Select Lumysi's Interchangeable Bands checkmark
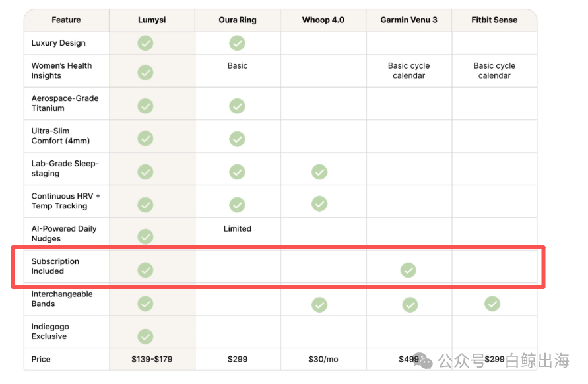Viewport: 588px width, 384px height. pyautogui.click(x=145, y=304)
